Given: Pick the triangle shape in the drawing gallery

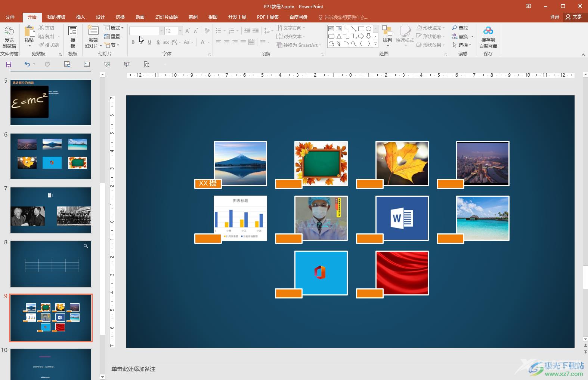Looking at the screenshot, I should [x=338, y=36].
